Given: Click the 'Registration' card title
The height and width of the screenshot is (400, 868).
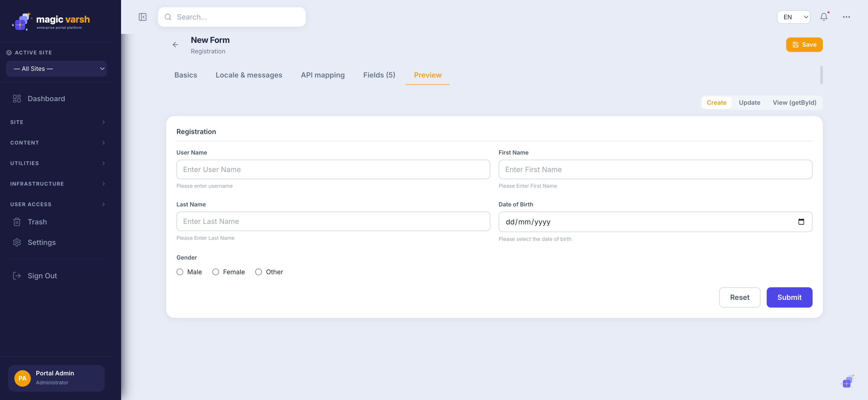Looking at the screenshot, I should click(196, 131).
